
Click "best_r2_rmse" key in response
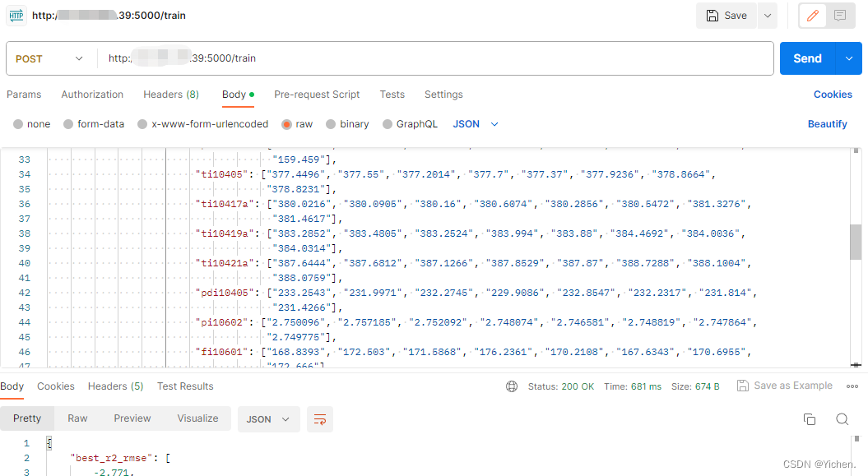tap(111, 458)
